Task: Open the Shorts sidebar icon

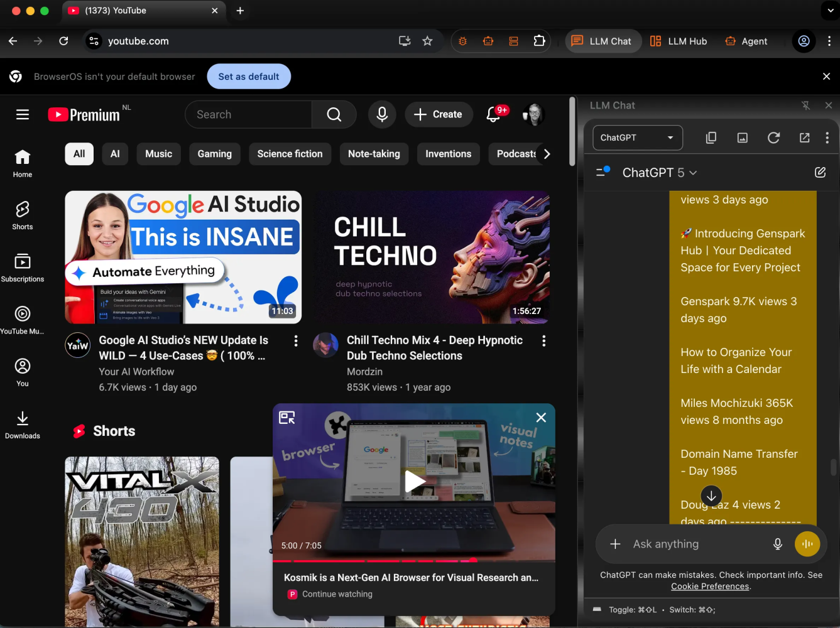Action: point(23,215)
